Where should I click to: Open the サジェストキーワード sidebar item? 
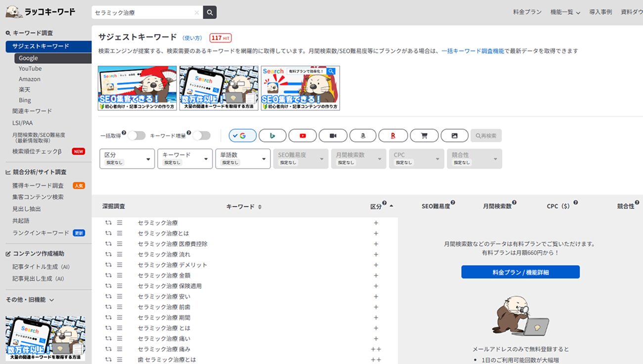coord(48,46)
